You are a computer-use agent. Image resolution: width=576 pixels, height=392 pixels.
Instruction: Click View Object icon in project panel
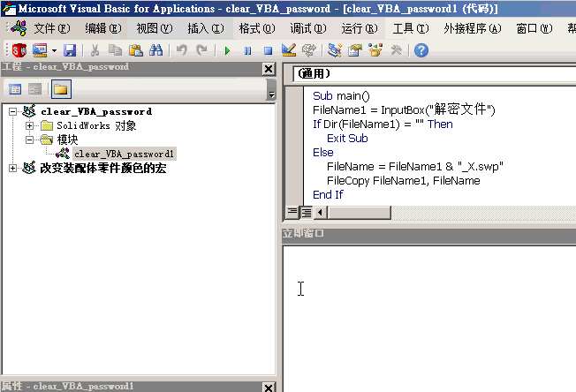[35, 89]
